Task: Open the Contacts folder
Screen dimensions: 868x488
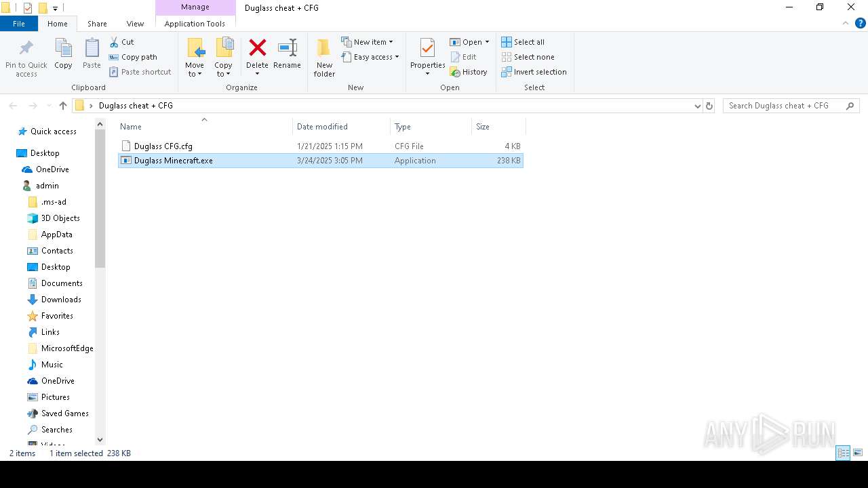Action: tap(57, 251)
